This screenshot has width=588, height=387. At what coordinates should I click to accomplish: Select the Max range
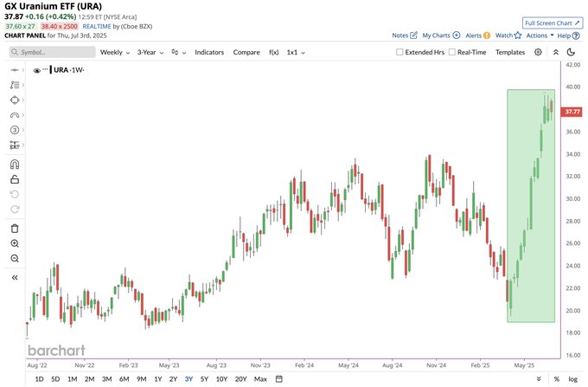click(x=260, y=379)
